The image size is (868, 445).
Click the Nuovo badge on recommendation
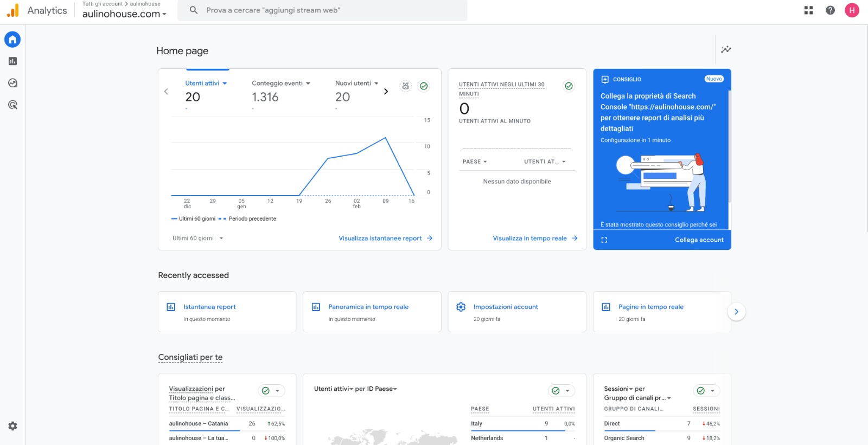pyautogui.click(x=714, y=79)
